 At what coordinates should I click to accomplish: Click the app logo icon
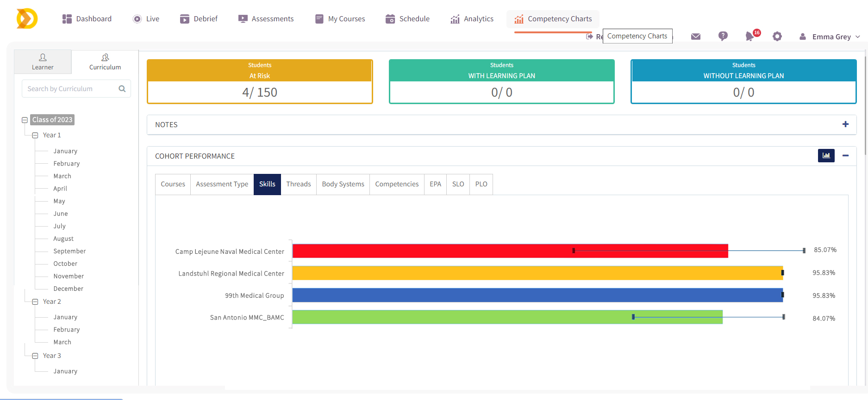click(x=27, y=19)
